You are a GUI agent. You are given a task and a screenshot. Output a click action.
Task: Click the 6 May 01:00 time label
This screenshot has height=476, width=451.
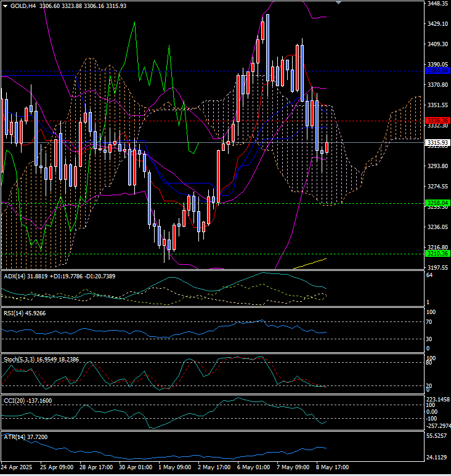coord(253,467)
